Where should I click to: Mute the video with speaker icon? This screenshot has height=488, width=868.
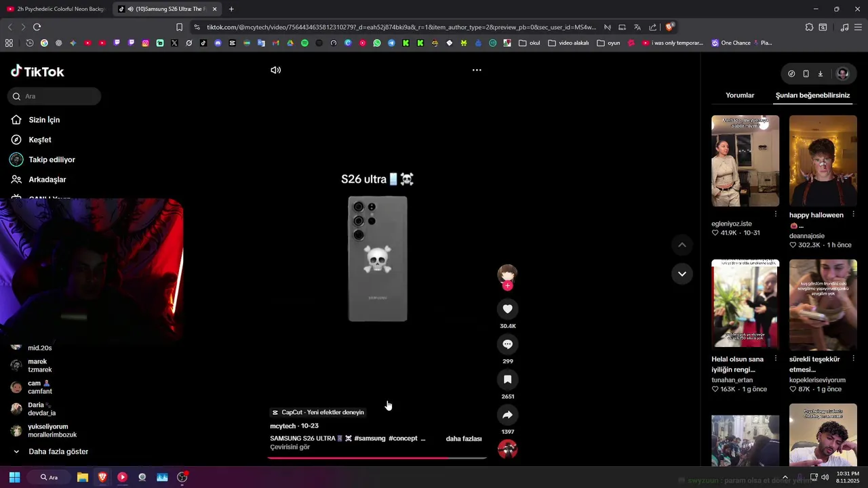coord(275,70)
